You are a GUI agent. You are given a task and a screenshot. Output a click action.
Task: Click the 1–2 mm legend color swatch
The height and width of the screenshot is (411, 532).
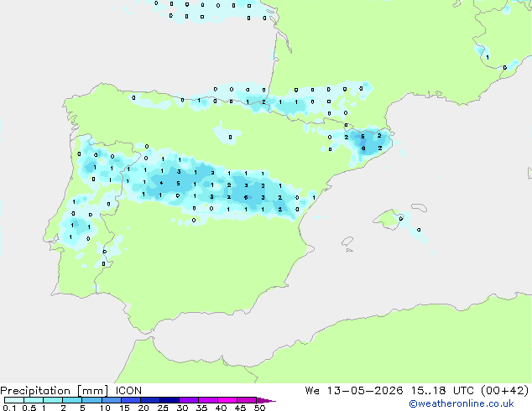53,400
